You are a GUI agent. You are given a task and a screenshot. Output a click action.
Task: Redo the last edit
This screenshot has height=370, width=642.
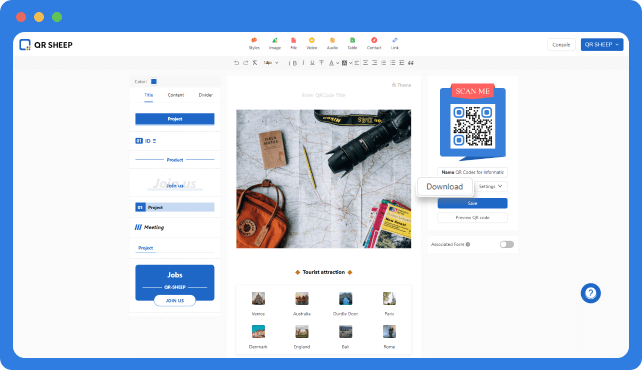pyautogui.click(x=246, y=63)
